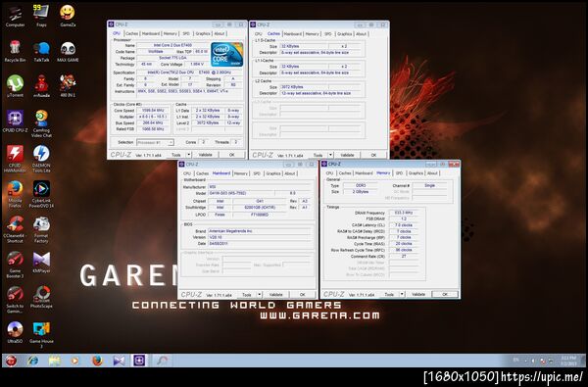Open the MAX GAME panda icon

point(68,51)
